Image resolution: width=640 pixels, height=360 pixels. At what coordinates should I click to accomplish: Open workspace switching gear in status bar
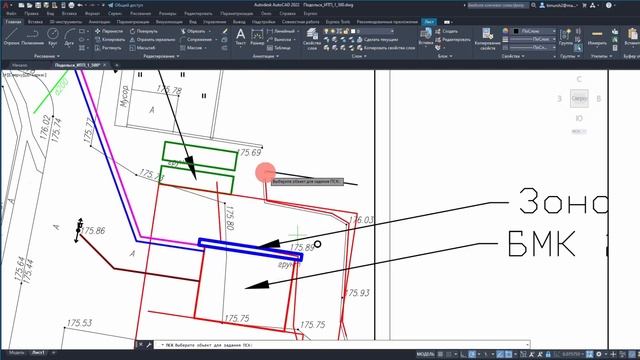[598, 354]
